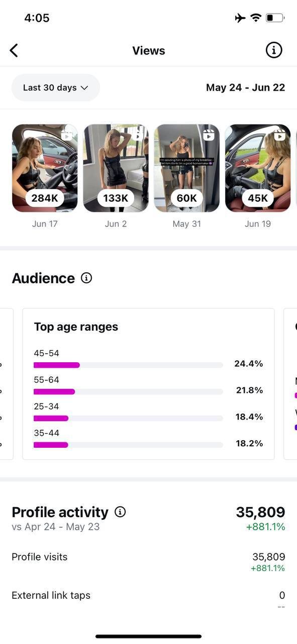
Task: Tap the Audience info icon
Action: point(86,278)
